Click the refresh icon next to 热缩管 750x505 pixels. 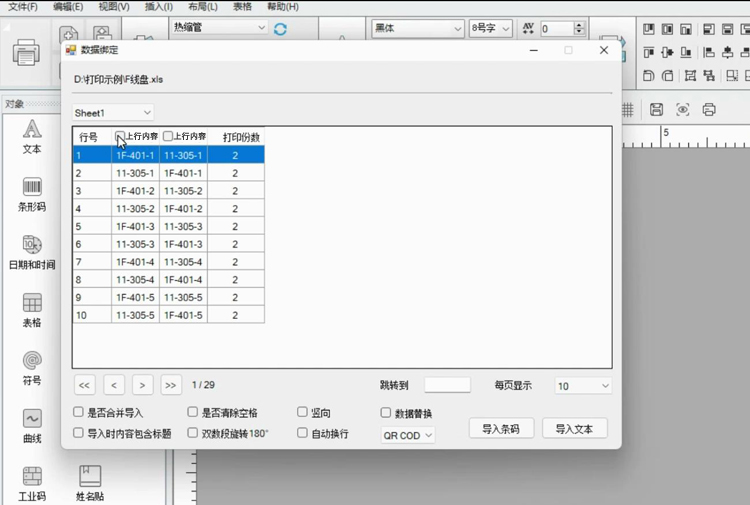280,29
